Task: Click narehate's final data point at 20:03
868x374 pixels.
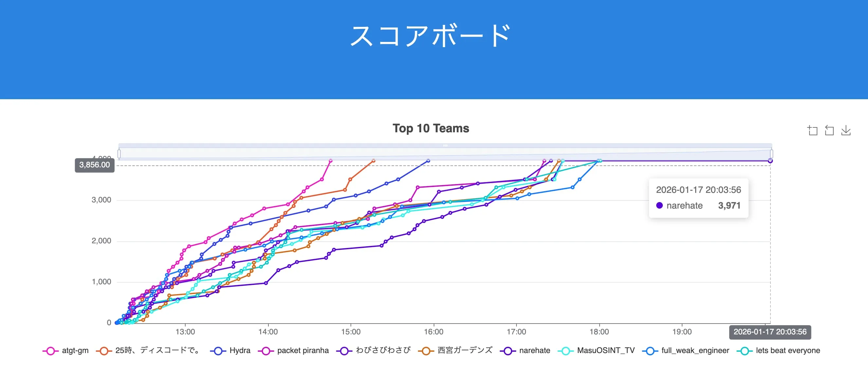Action: click(770, 161)
